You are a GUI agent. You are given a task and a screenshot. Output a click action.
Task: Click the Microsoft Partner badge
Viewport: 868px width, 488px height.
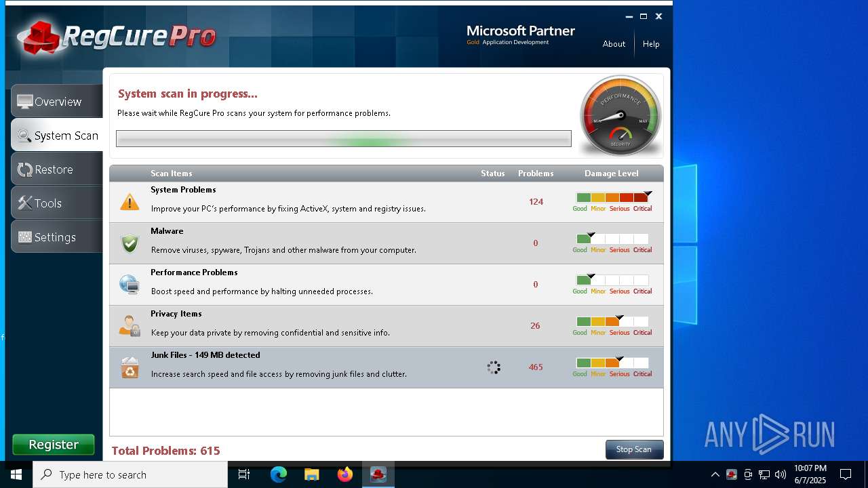click(x=521, y=35)
